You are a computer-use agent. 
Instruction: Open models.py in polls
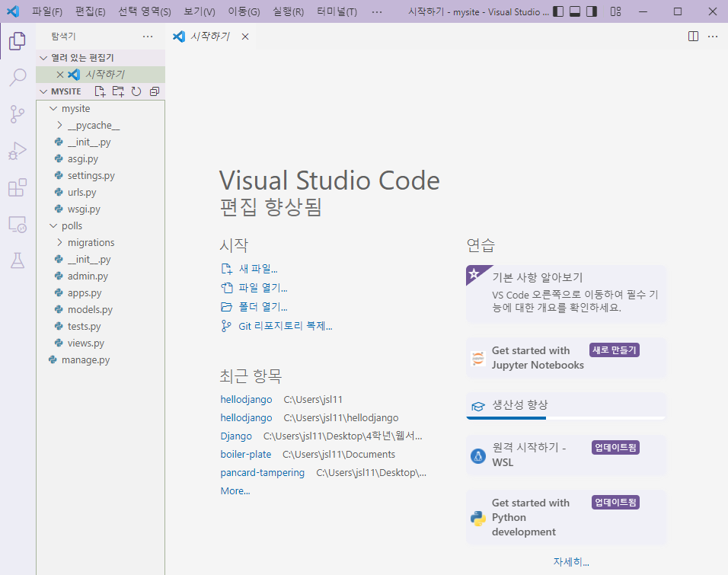(101, 309)
